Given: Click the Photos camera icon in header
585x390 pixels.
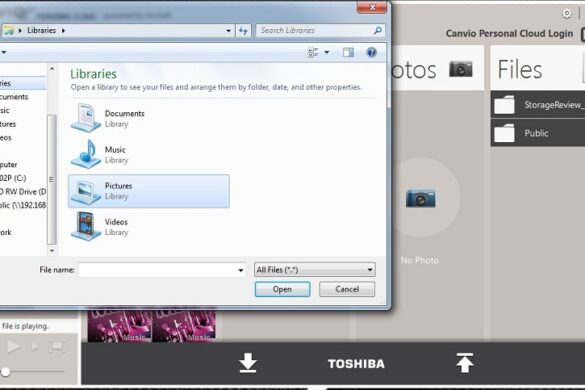Looking at the screenshot, I should click(460, 69).
